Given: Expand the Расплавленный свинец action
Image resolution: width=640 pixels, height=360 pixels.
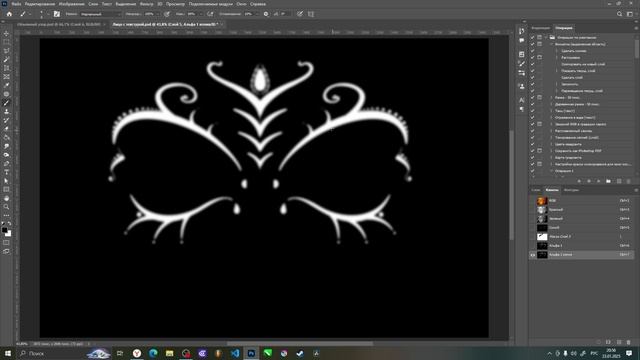Looking at the screenshot, I should coord(551,131).
